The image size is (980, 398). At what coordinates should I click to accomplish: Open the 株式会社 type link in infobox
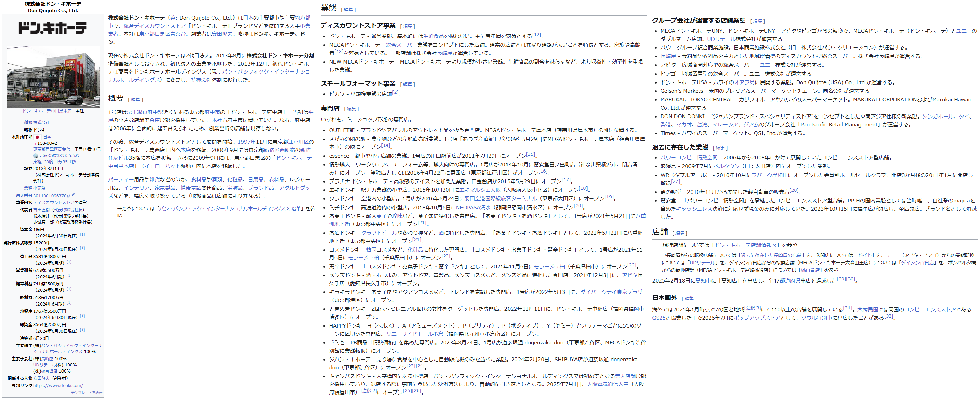click(x=41, y=123)
